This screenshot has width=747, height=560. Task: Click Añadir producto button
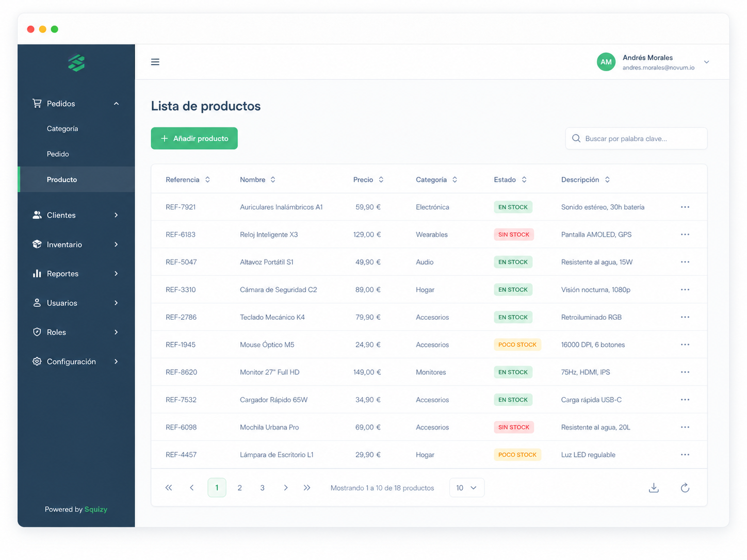click(194, 138)
